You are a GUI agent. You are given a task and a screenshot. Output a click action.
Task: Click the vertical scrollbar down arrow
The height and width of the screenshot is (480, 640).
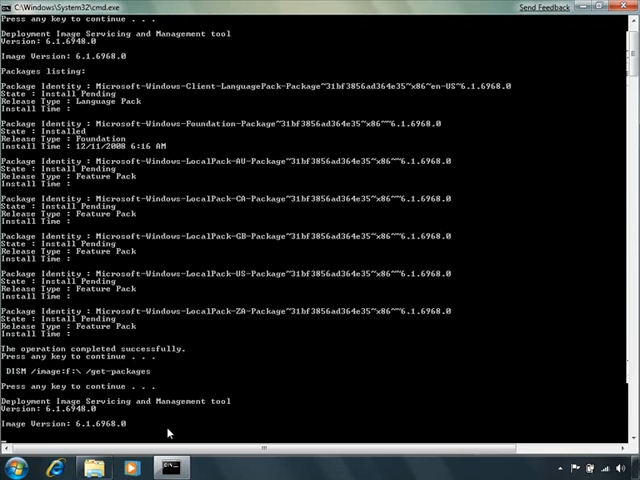[x=633, y=438]
